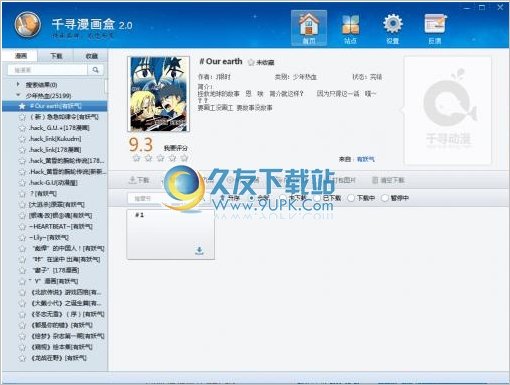Click the sidebar comic search field
Viewport: 510px width, 385px height.
[x=48, y=70]
